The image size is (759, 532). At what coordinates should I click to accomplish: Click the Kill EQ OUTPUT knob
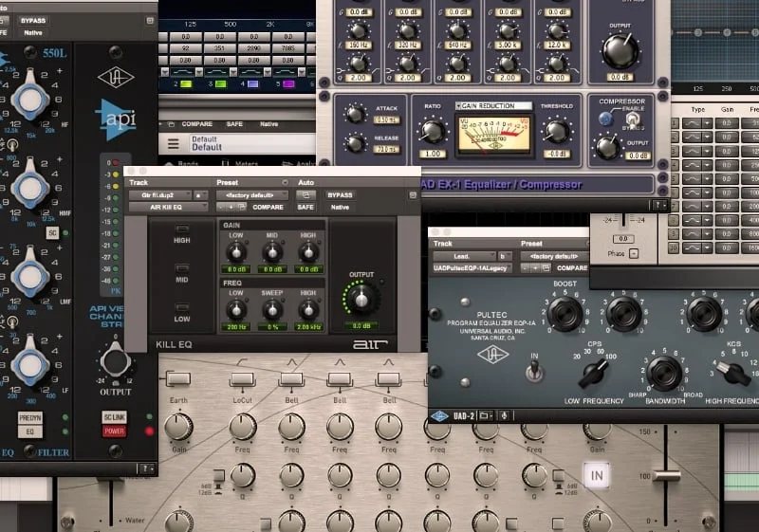pos(361,299)
